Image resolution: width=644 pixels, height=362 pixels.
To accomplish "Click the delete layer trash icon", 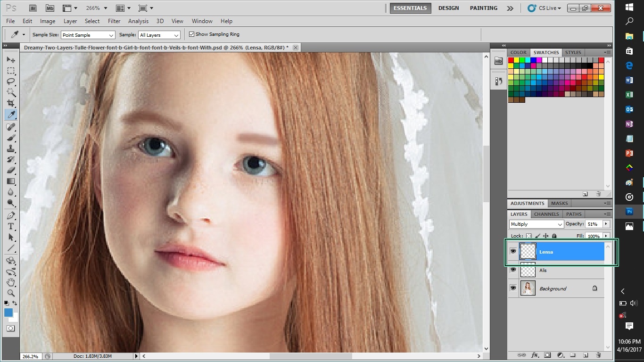I will point(598,355).
